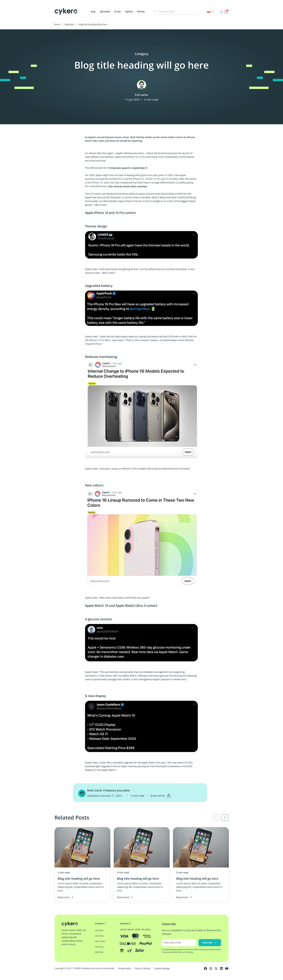Click the cykero logo in header
Image resolution: width=283 pixels, height=980 pixels.
click(x=66, y=11)
